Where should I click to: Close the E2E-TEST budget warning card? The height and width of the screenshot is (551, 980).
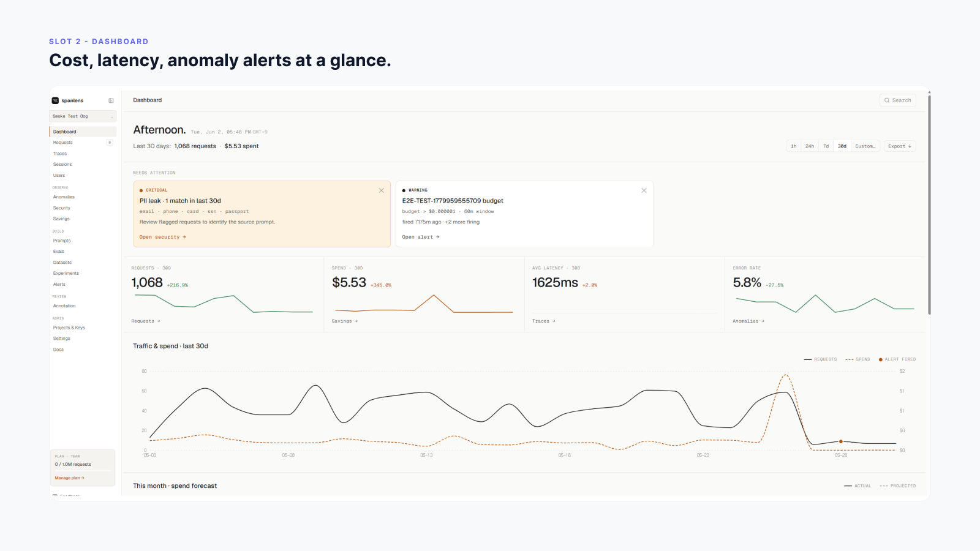coord(644,190)
